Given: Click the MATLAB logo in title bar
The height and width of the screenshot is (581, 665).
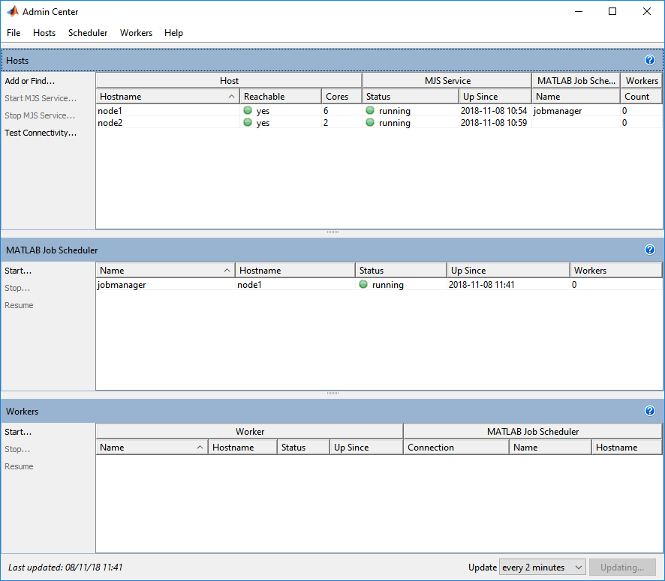Looking at the screenshot, I should [x=12, y=12].
